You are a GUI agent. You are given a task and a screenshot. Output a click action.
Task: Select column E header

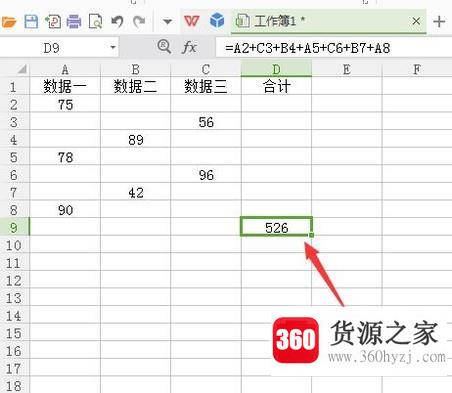[347, 69]
